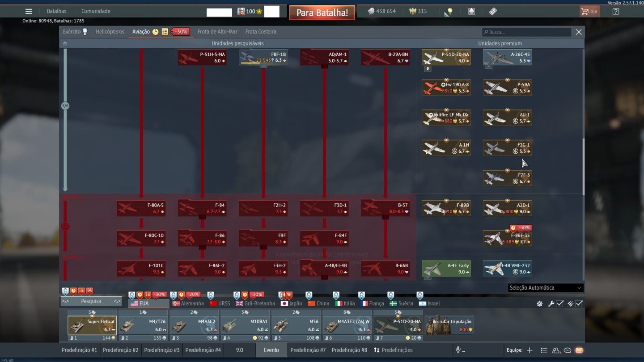Open the lightbulb research points icon
Image resolution: width=644 pixels, height=362 pixels.
click(x=449, y=12)
